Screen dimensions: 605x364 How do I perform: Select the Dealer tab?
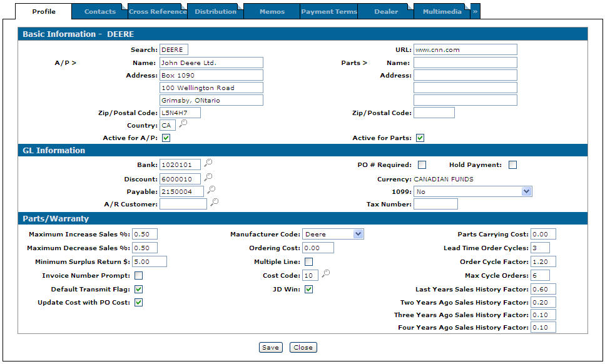coord(386,11)
